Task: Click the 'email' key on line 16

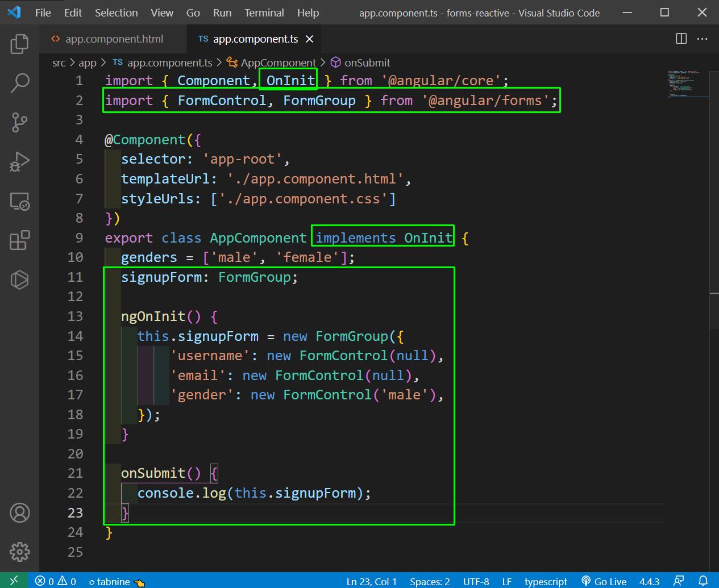Action: [x=198, y=376]
